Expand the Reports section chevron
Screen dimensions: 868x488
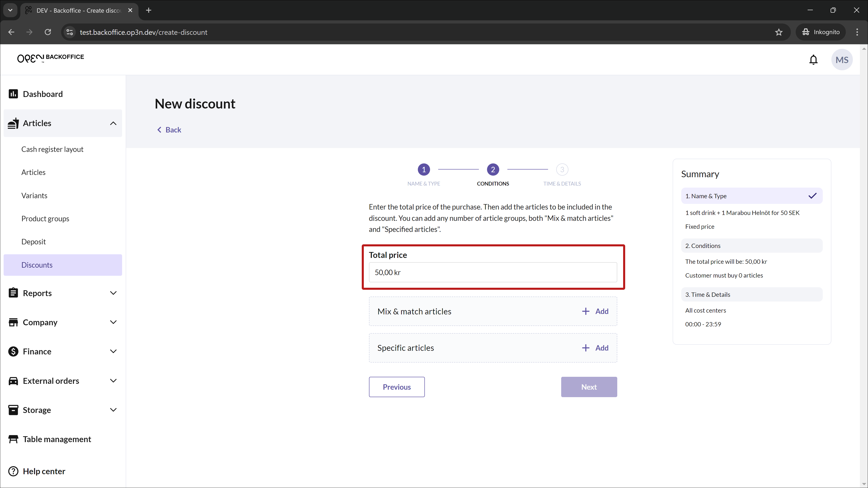click(113, 293)
